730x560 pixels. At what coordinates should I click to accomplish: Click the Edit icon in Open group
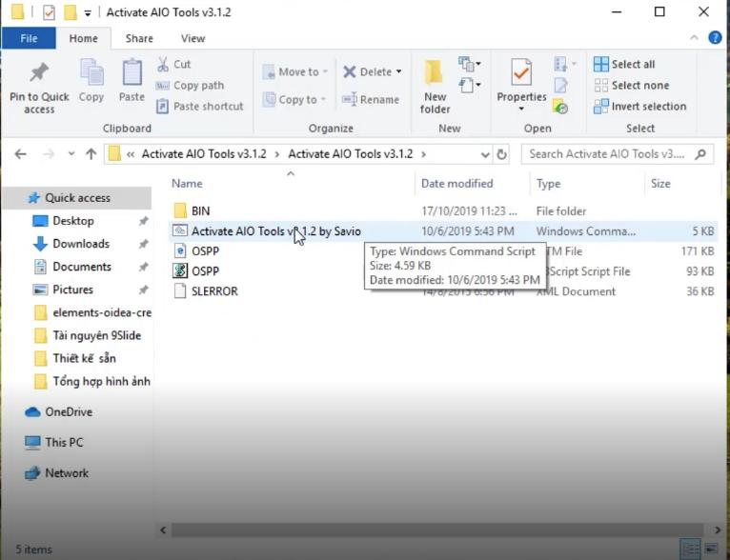click(x=561, y=86)
